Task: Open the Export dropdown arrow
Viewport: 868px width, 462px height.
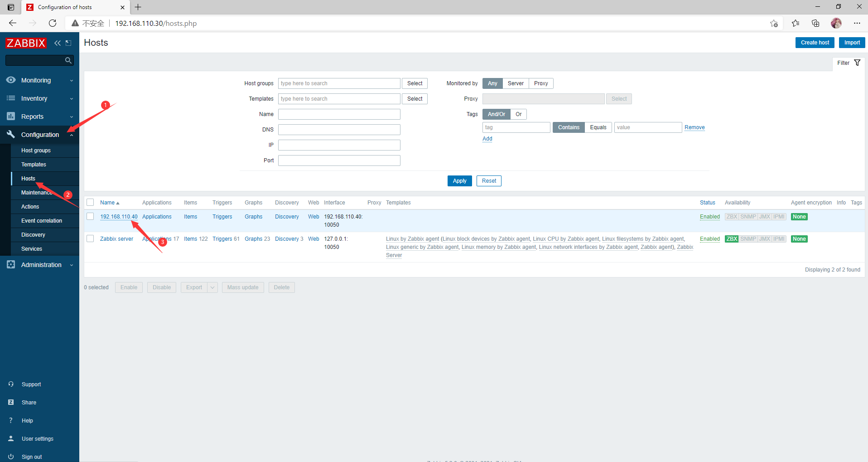Action: click(212, 287)
